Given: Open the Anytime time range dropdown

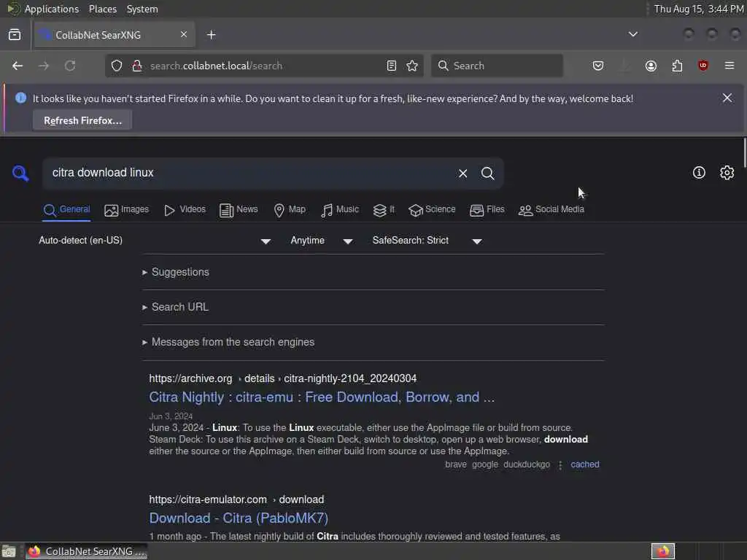Looking at the screenshot, I should coord(322,241).
